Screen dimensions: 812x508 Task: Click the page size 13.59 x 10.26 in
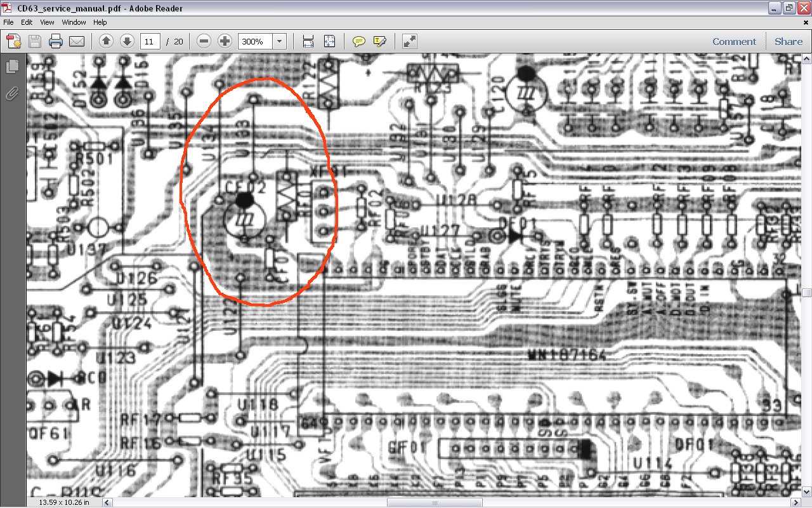coord(65,502)
